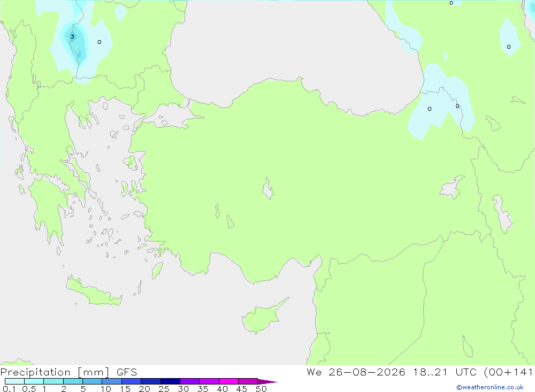Click the legend value "10"
535x392 pixels.
[x=106, y=389]
